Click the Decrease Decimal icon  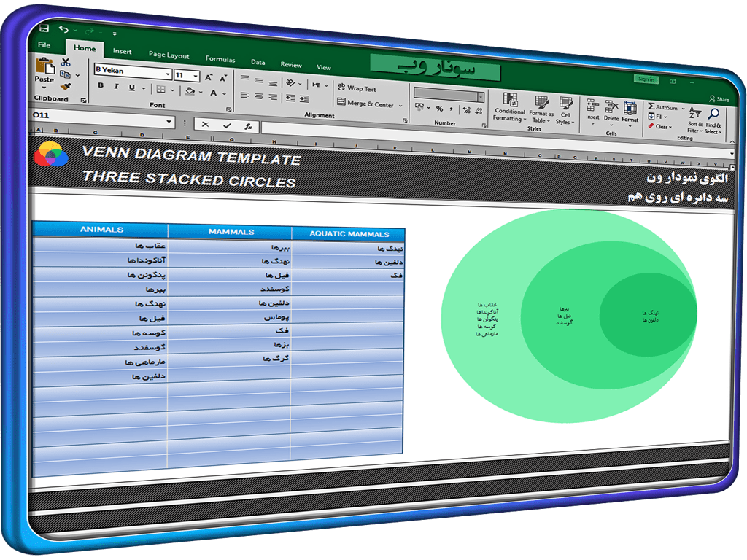(x=479, y=111)
